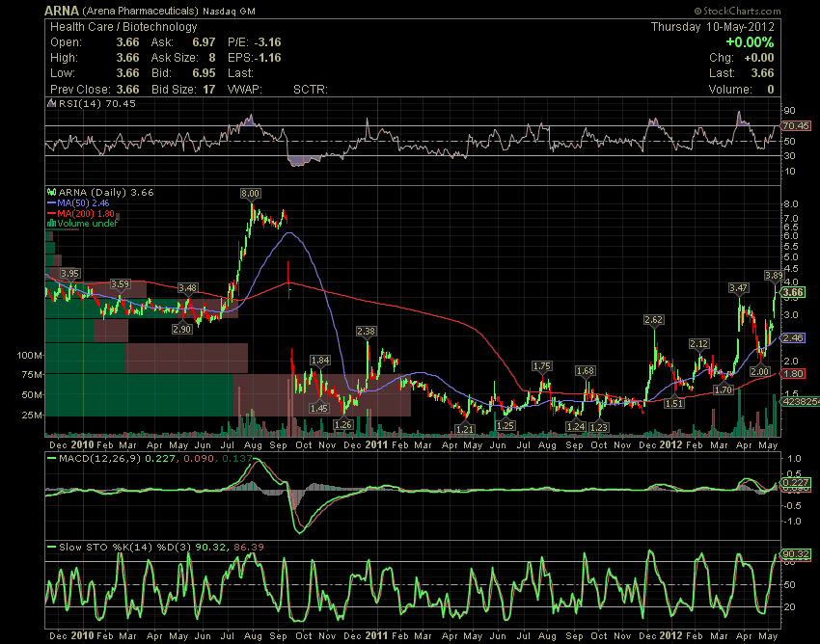820x644 pixels.
Task: Click the 1.26 price low marker
Action: click(343, 425)
